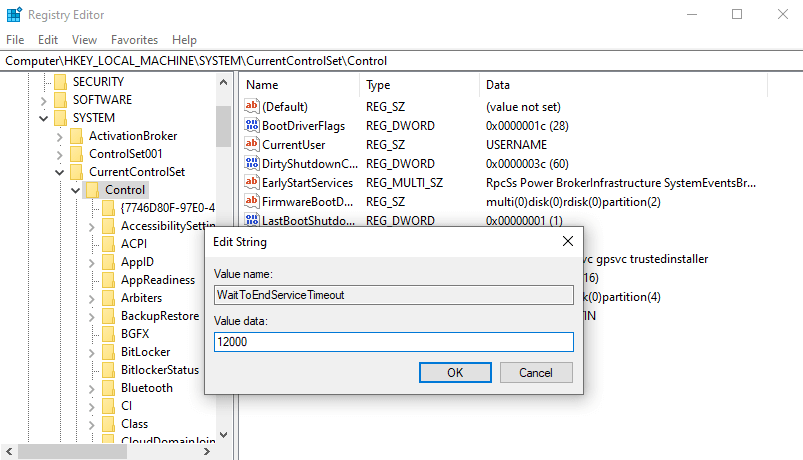The height and width of the screenshot is (460, 803).
Task: Expand the ControlSet001 key
Action: click(59, 155)
